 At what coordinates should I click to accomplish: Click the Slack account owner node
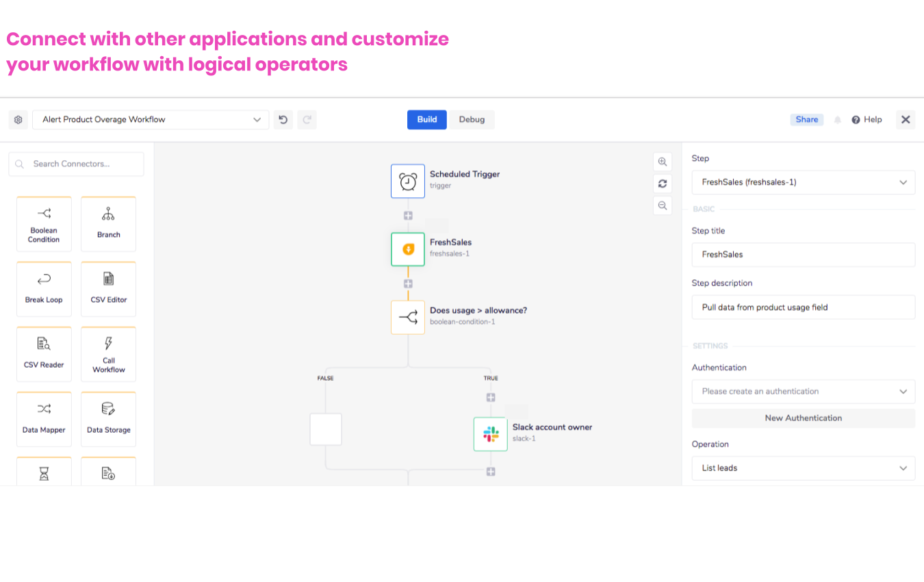491,434
